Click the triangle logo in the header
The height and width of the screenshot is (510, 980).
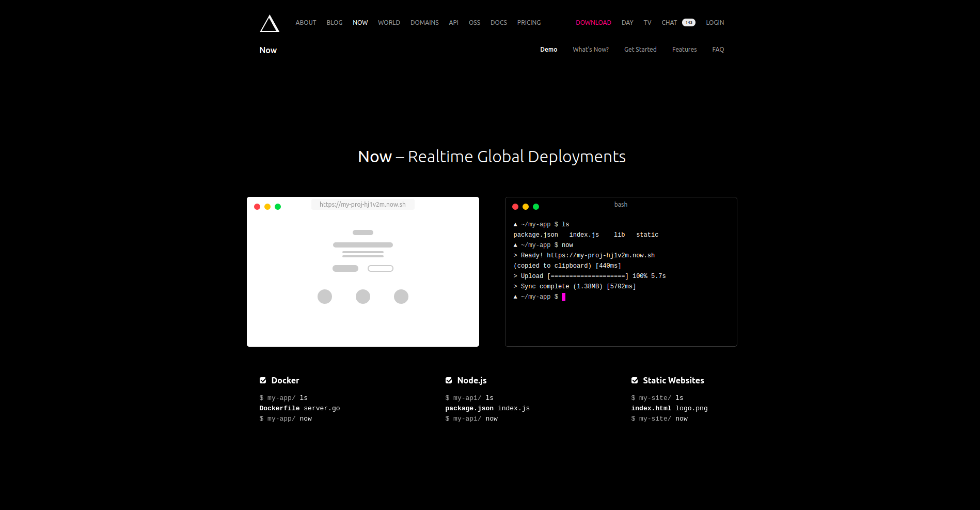tap(269, 24)
